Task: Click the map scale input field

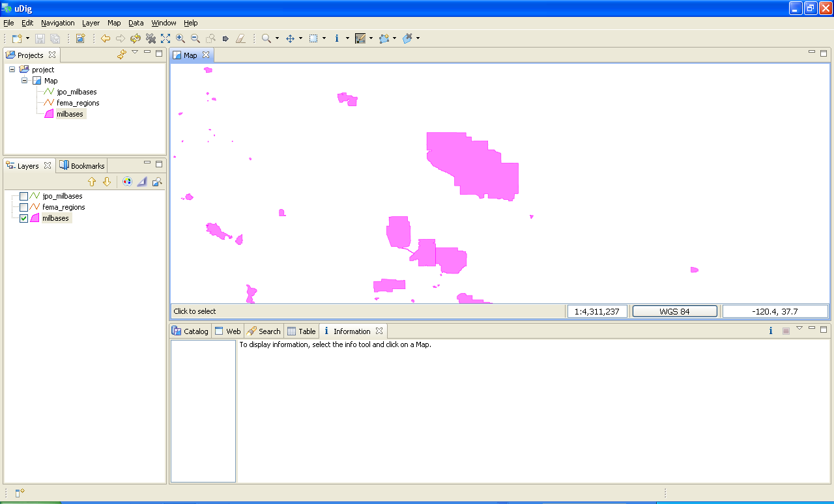Action: (x=597, y=311)
